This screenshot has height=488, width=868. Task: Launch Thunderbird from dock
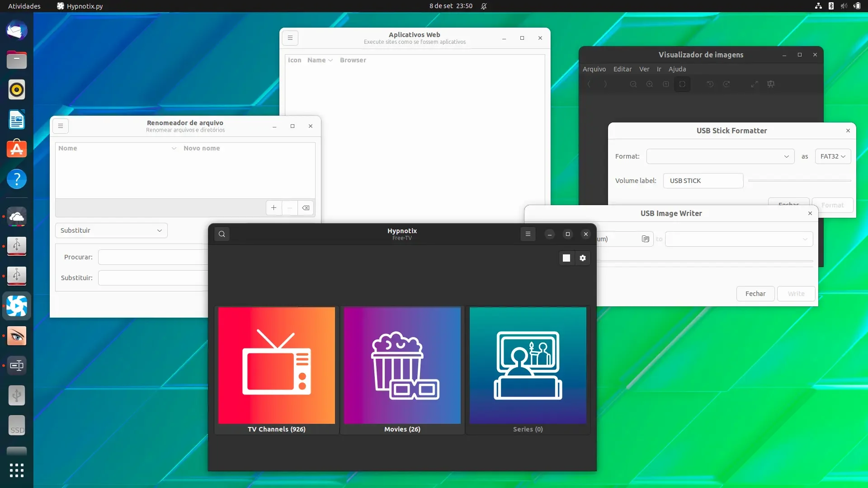pos(17,30)
